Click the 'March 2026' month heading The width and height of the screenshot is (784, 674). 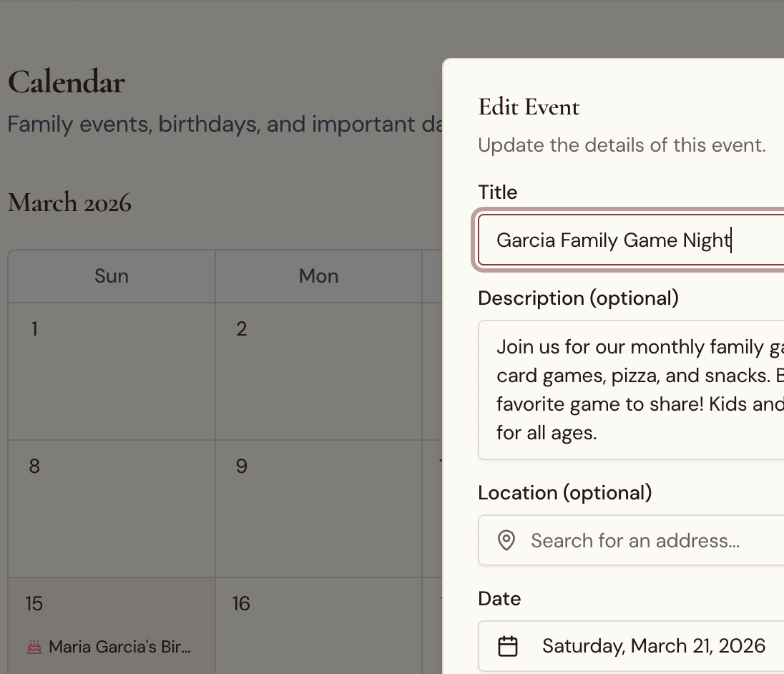[x=69, y=203]
